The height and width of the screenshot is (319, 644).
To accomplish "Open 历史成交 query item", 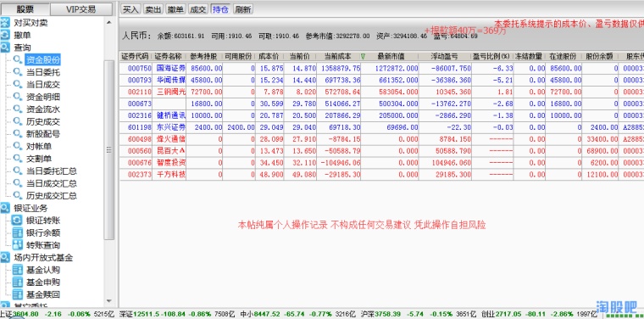I will pyautogui.click(x=43, y=121).
